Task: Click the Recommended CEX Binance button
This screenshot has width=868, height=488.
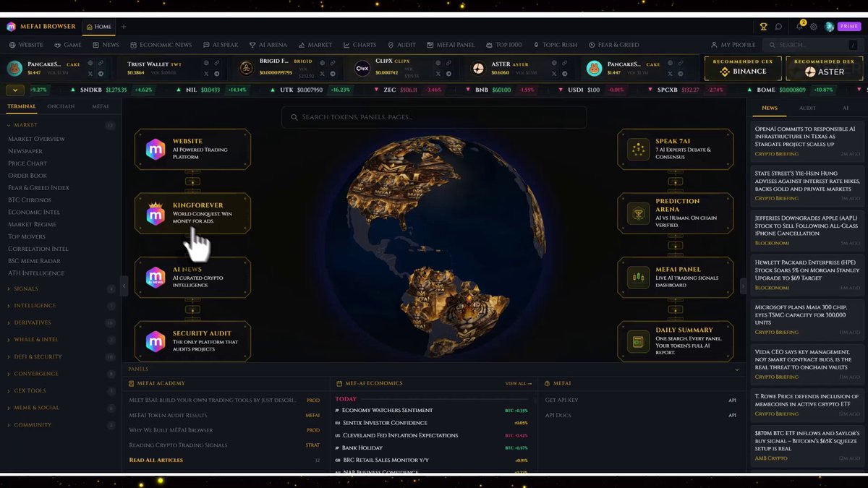Action: [743, 69]
